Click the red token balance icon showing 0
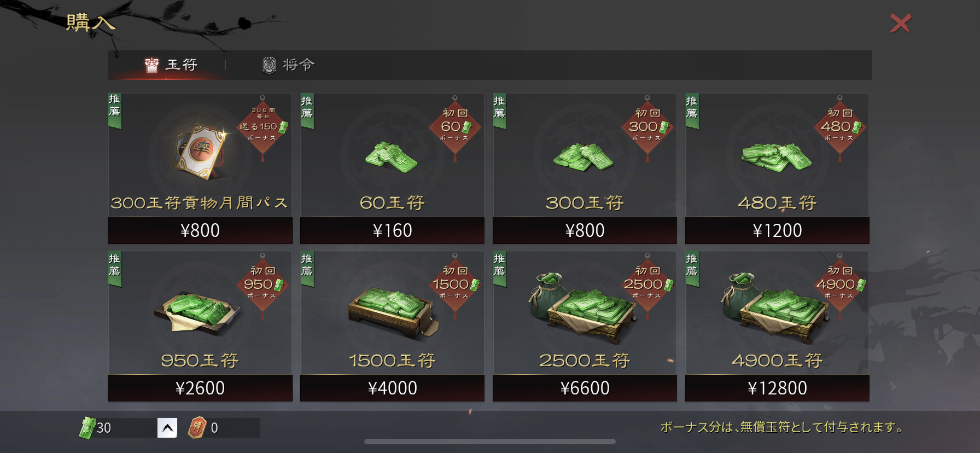The image size is (980, 453). coord(197,427)
